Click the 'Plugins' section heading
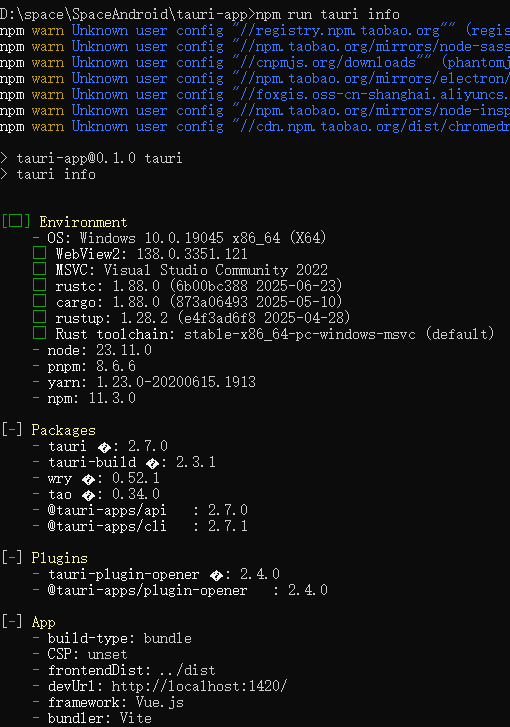The height and width of the screenshot is (727, 510). pyautogui.click(x=59, y=558)
